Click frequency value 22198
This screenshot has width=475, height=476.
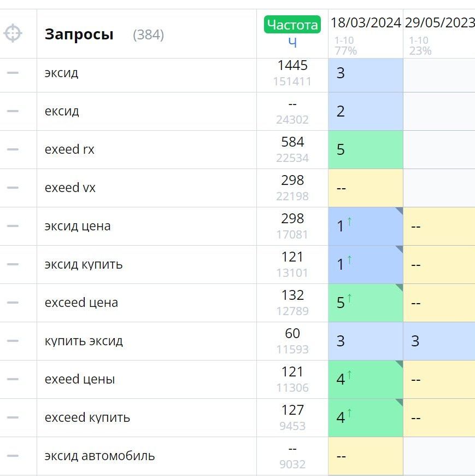point(292,196)
